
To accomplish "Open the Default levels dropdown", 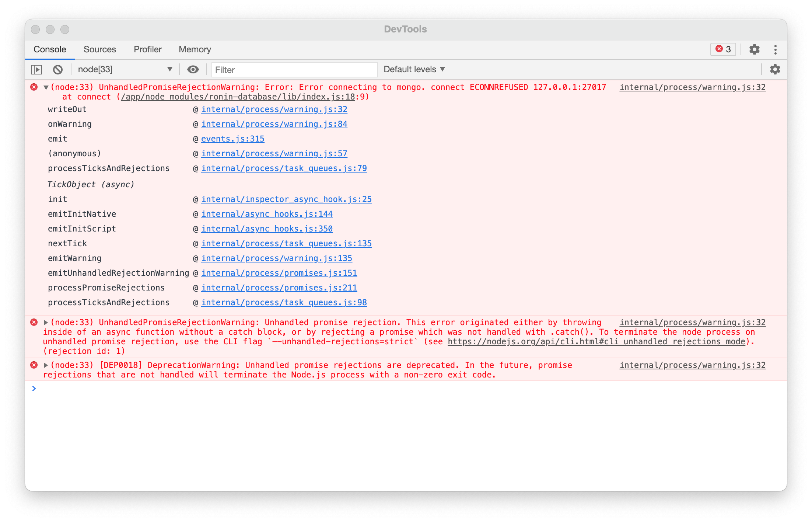I will click(414, 69).
